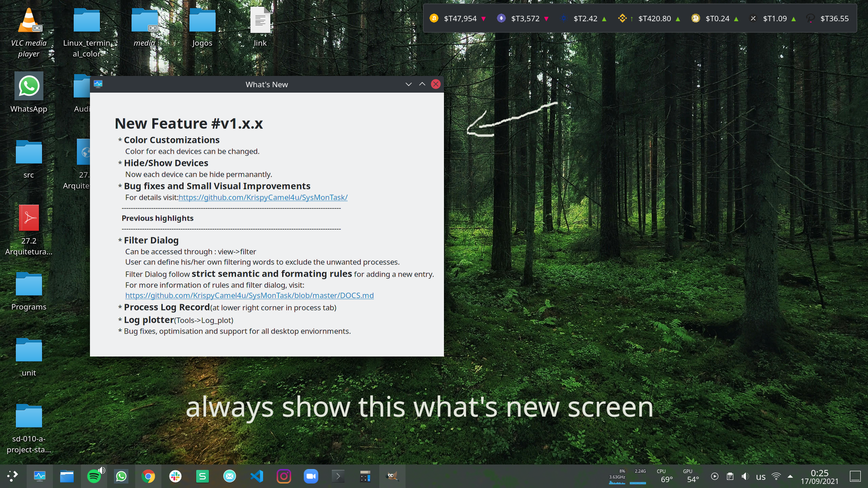Open the calculator taskbar icon
This screenshot has width=868, height=488.
pyautogui.click(x=365, y=476)
